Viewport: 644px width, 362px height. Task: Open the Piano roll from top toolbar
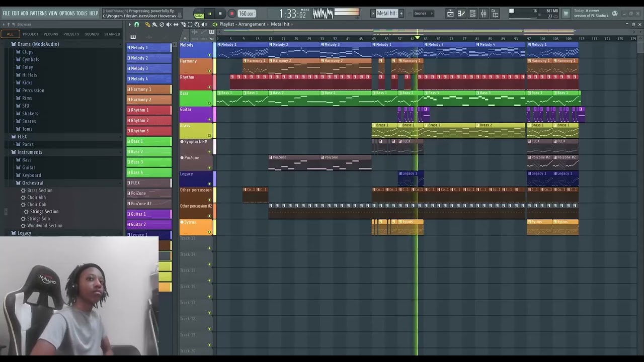[x=461, y=14]
